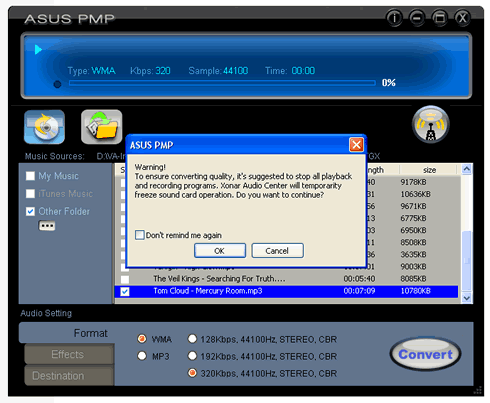
Task: Click the 10636KB size cell
Action: point(415,194)
